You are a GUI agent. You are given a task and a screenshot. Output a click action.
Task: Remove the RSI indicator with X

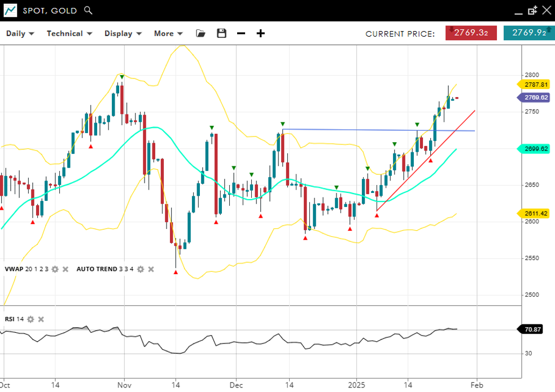click(x=41, y=319)
